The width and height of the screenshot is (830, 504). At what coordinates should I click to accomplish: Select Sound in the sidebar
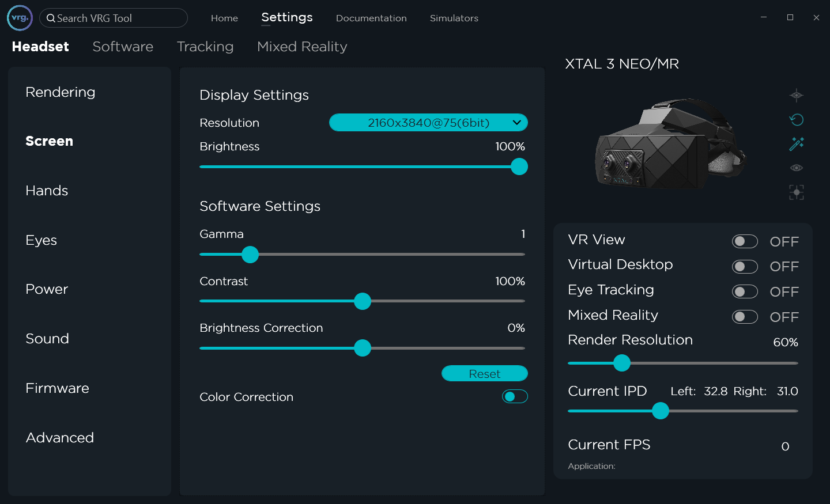point(47,339)
